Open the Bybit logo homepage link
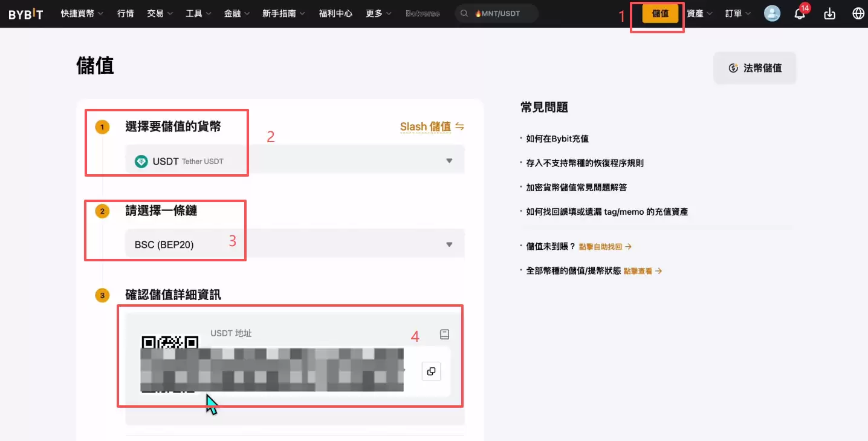 (25, 13)
